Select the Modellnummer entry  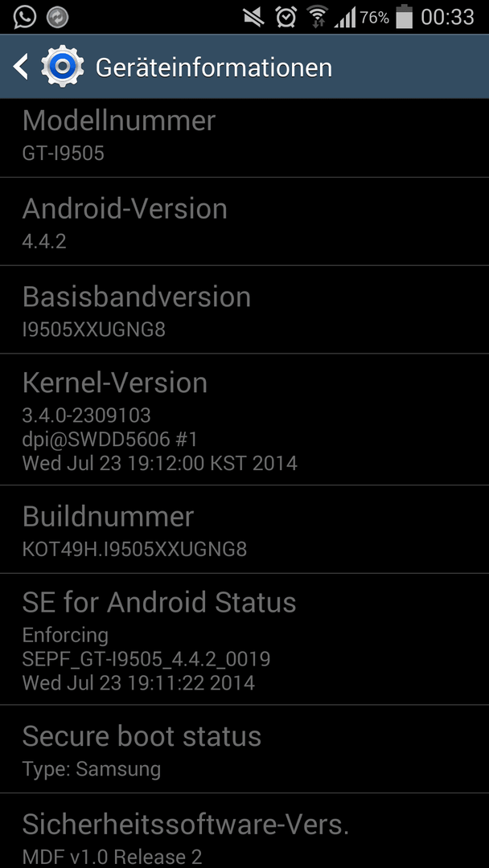[x=244, y=138]
